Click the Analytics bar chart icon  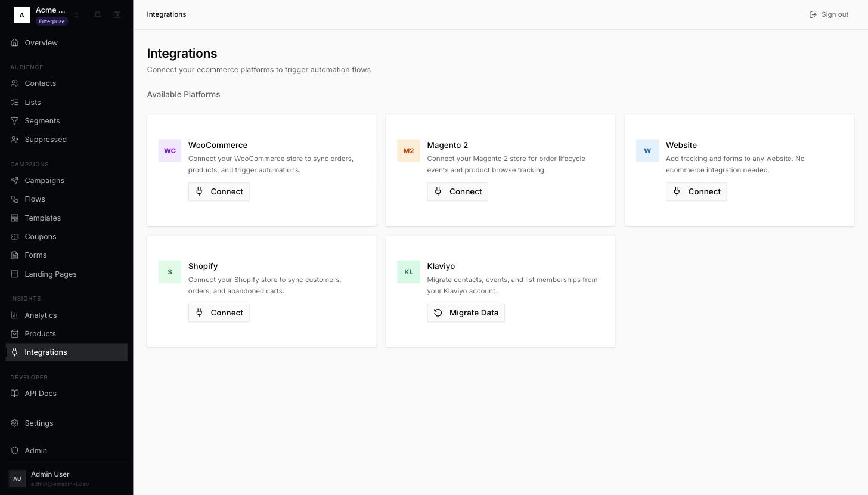[15, 315]
